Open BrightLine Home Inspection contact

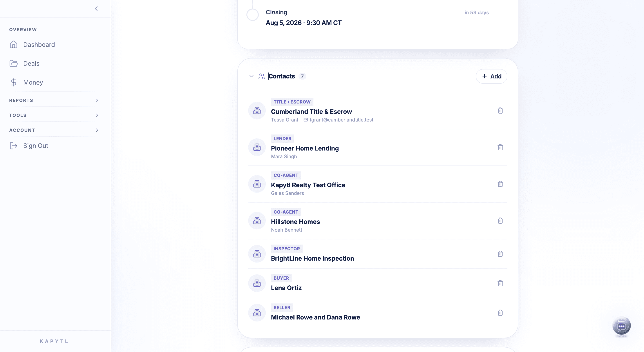pyautogui.click(x=313, y=258)
